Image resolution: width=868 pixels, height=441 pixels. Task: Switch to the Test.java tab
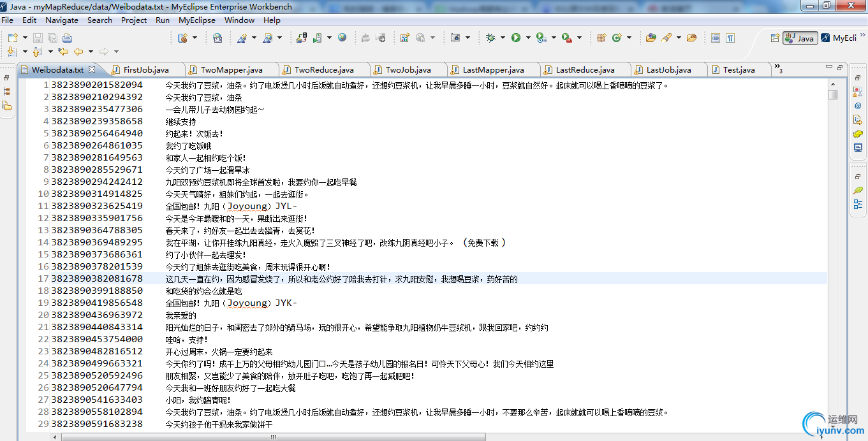point(739,69)
